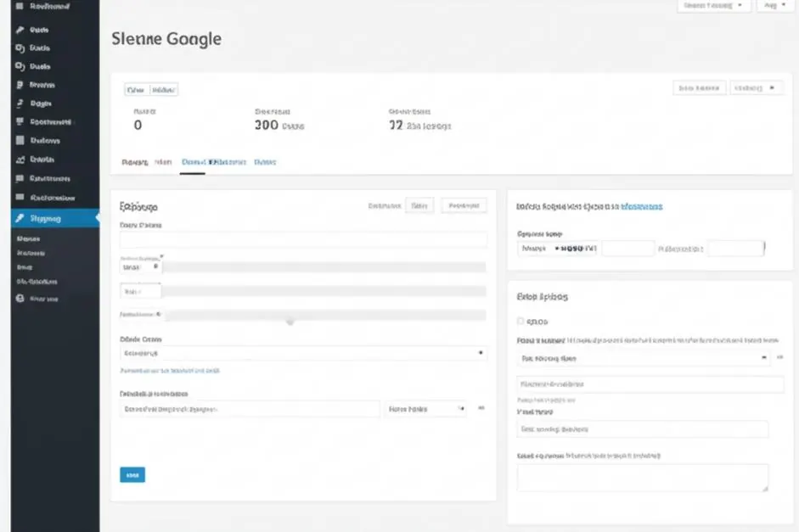
Task: Click the small text box attached to the middle gray bar
Action: [x=141, y=292]
